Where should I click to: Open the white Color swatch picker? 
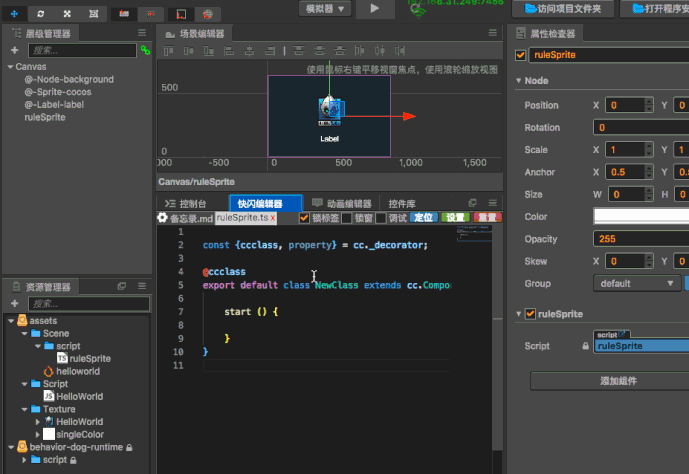[x=640, y=216]
